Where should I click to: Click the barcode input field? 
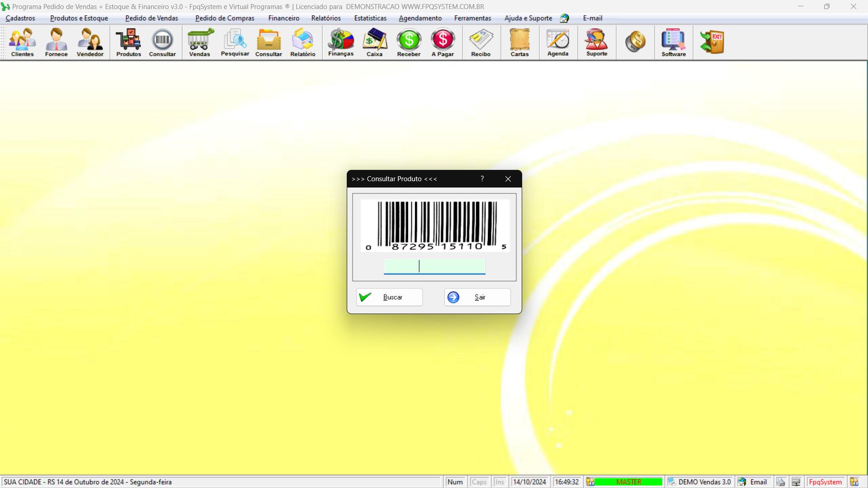(x=434, y=266)
